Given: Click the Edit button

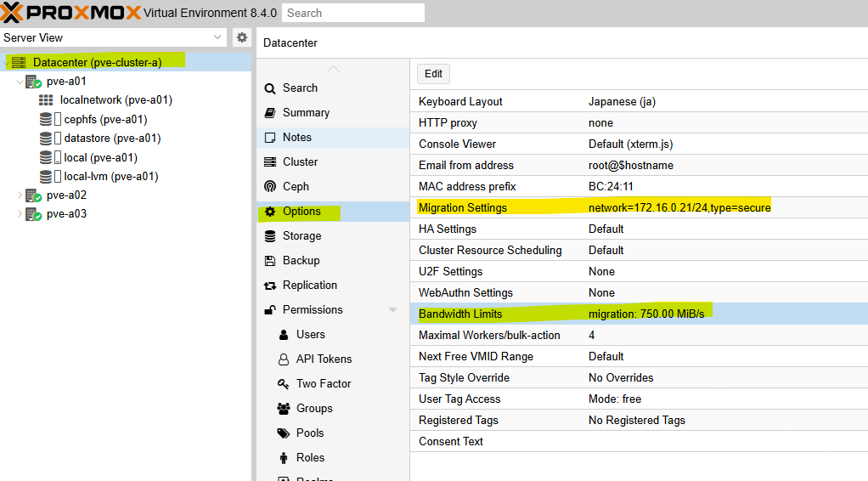Looking at the screenshot, I should click(433, 74).
